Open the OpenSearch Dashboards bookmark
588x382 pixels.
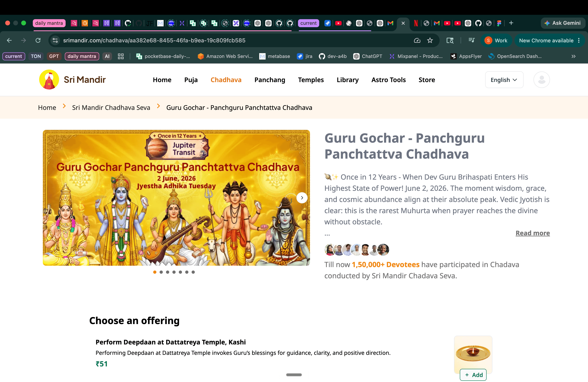pos(515,56)
